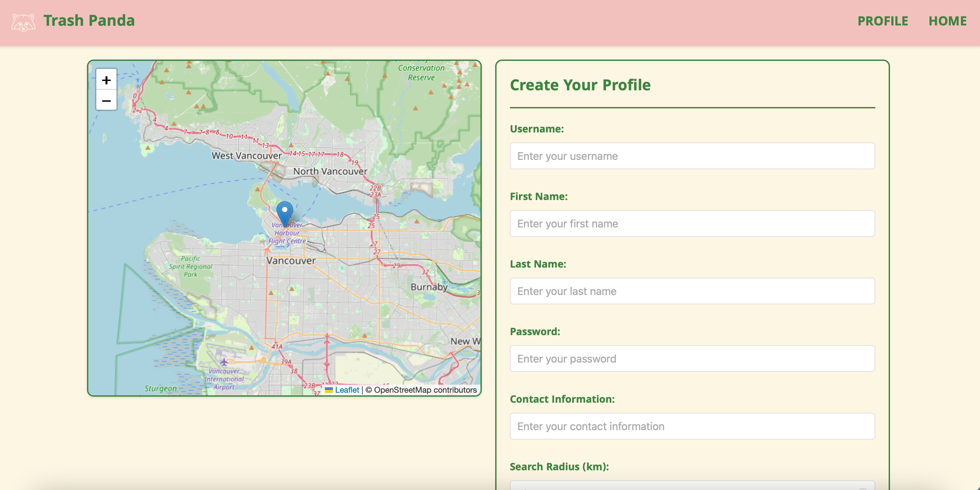Focus the Password entry field
The image size is (980, 490).
(692, 359)
